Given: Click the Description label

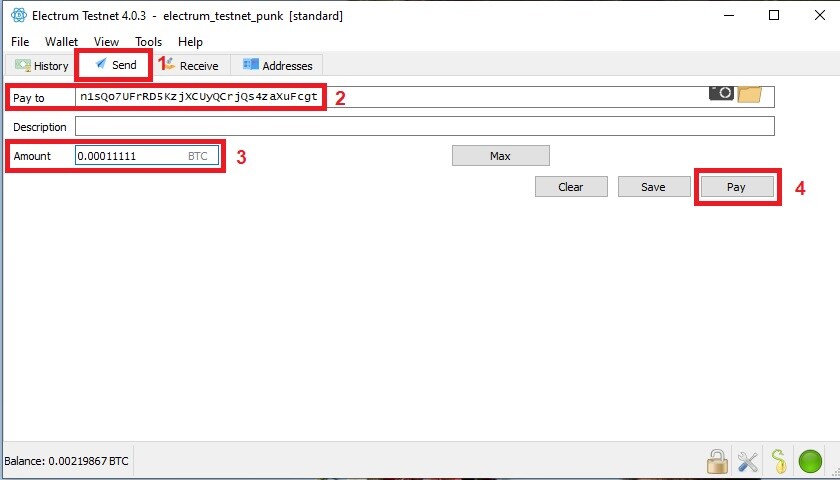Looking at the screenshot, I should coord(40,127).
